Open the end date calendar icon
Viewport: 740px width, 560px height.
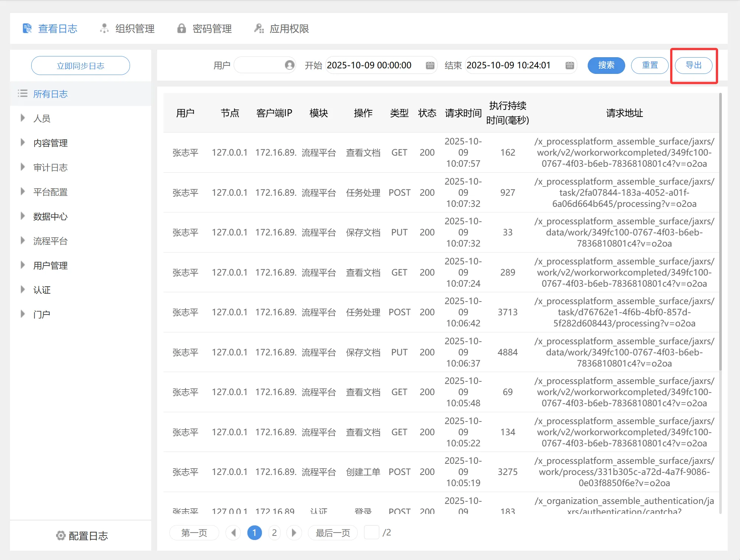569,65
